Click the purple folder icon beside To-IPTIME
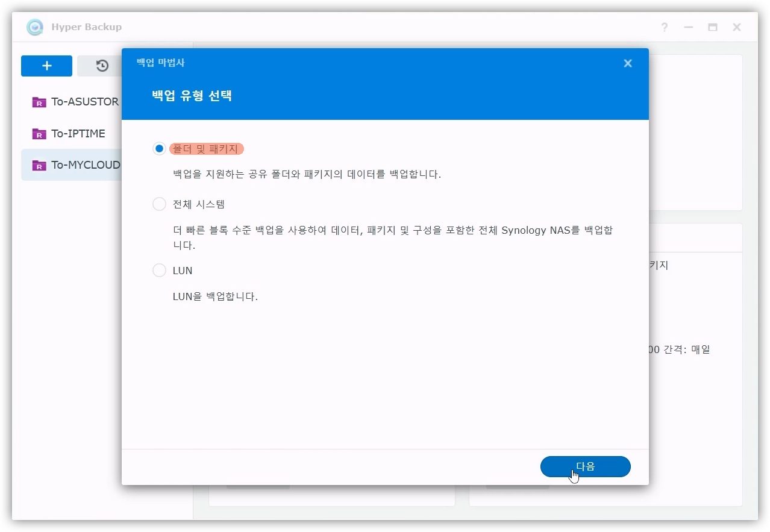The height and width of the screenshot is (532, 770). 39,134
